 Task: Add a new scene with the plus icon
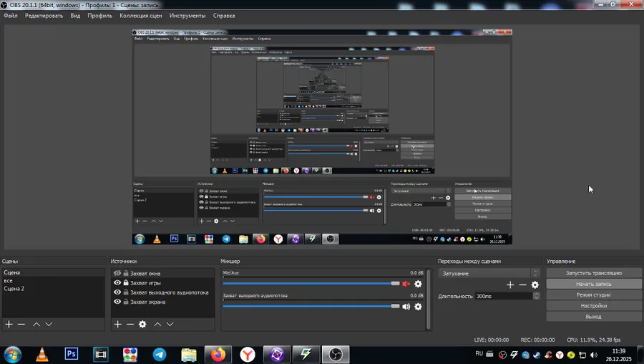click(x=9, y=324)
